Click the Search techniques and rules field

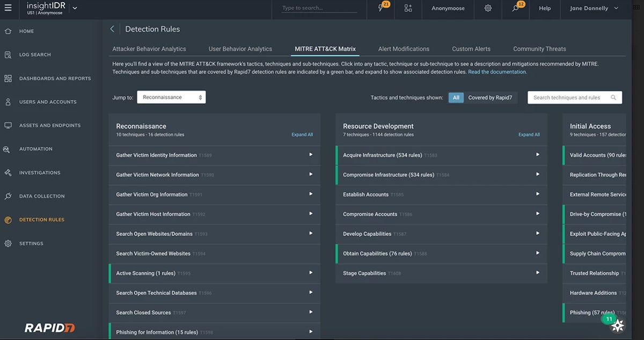pyautogui.click(x=569, y=97)
